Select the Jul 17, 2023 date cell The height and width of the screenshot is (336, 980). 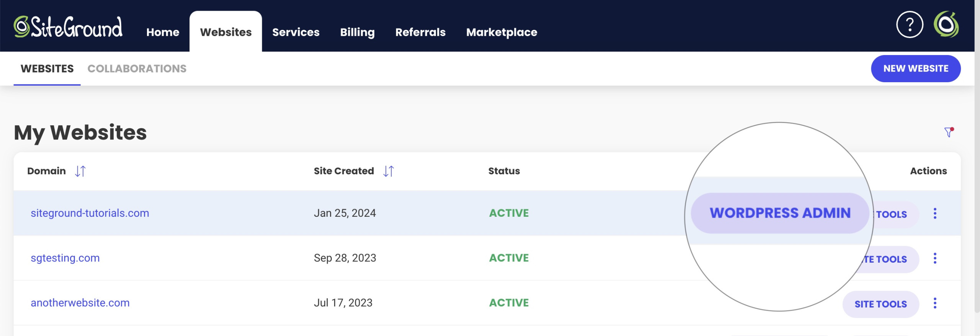coord(343,303)
